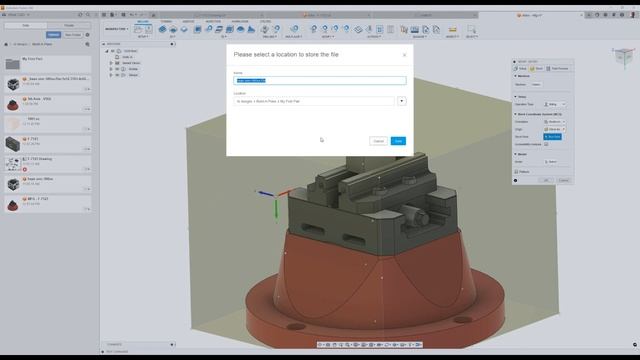Open the MANAGE group dropdown

pos(420,37)
